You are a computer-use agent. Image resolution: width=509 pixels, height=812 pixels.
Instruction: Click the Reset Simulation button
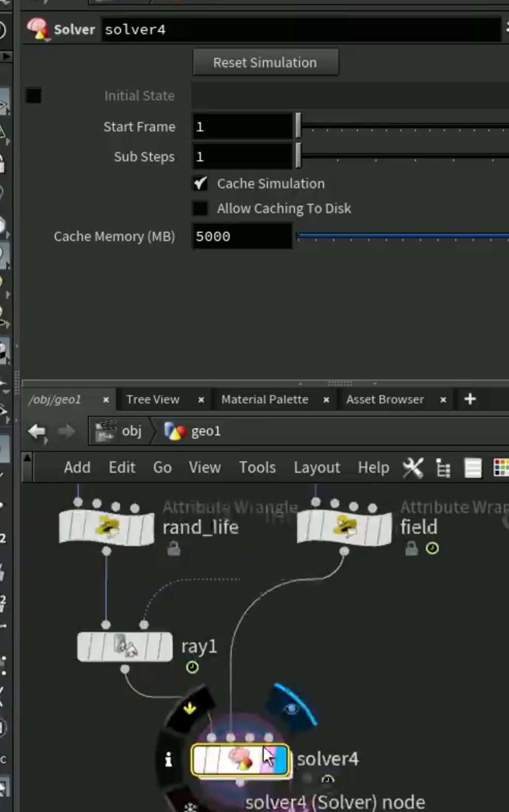265,63
